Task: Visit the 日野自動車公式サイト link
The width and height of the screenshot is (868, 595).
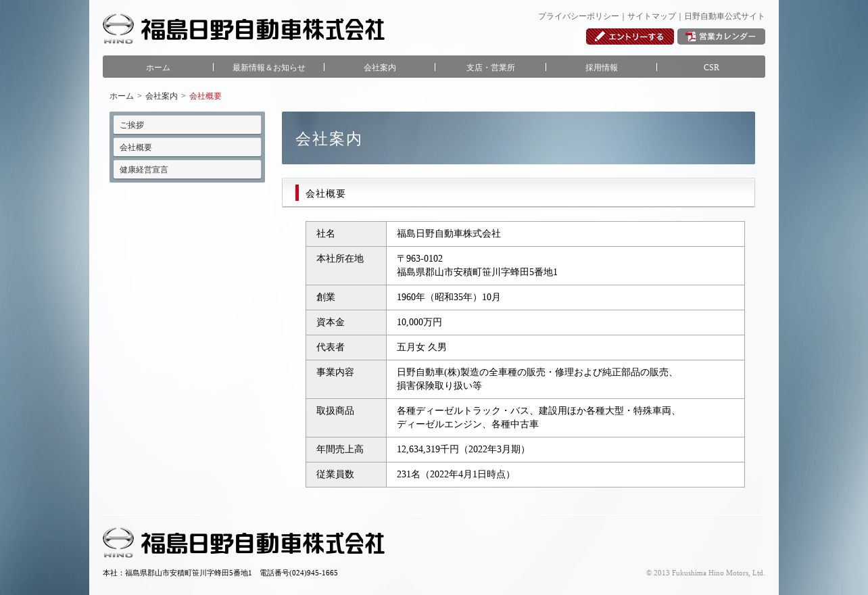Action: pos(725,16)
